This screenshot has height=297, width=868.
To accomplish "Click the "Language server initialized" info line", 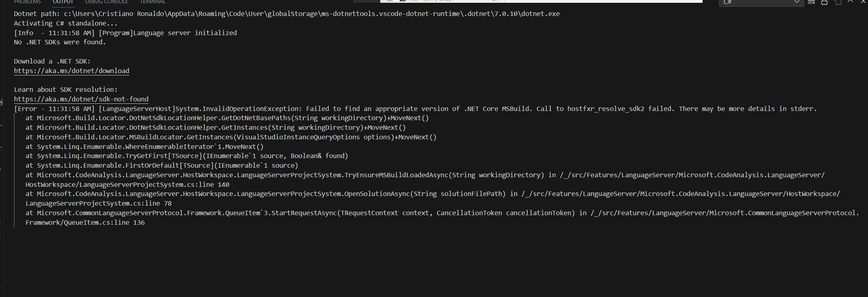I will pyautogui.click(x=125, y=33).
